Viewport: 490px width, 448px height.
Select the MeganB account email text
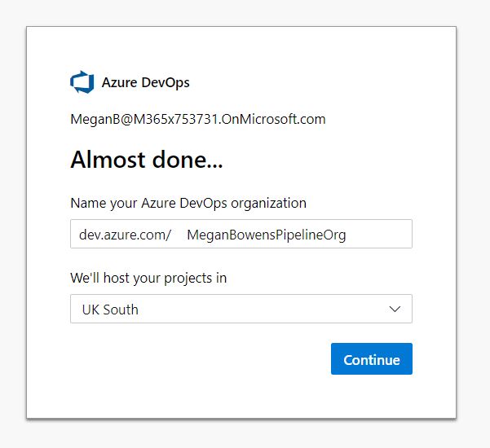(198, 119)
